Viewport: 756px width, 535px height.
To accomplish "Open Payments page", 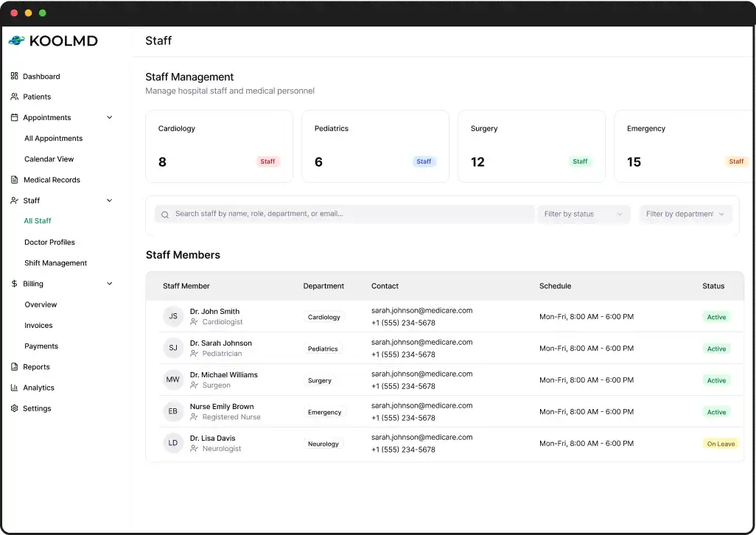I will (x=41, y=346).
